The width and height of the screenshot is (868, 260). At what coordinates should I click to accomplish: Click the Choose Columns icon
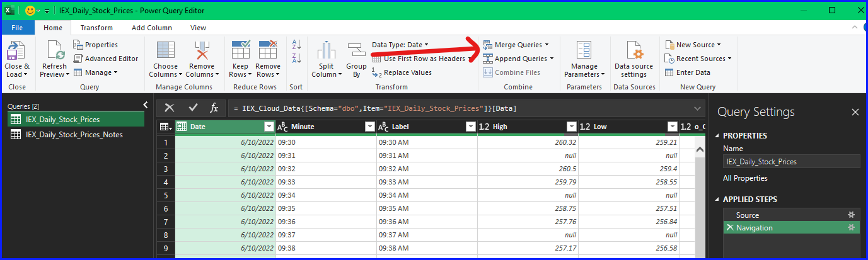(x=166, y=51)
